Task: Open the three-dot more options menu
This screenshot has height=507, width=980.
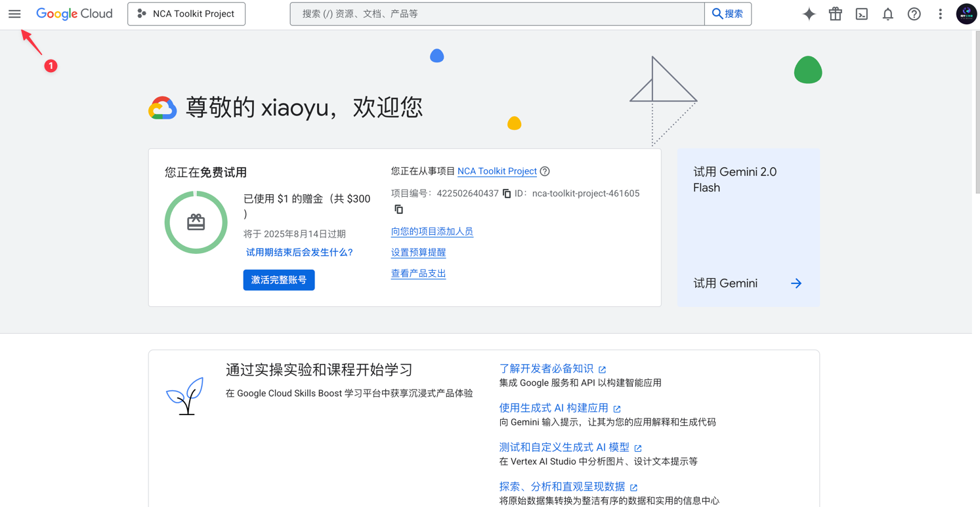Action: 940,13
